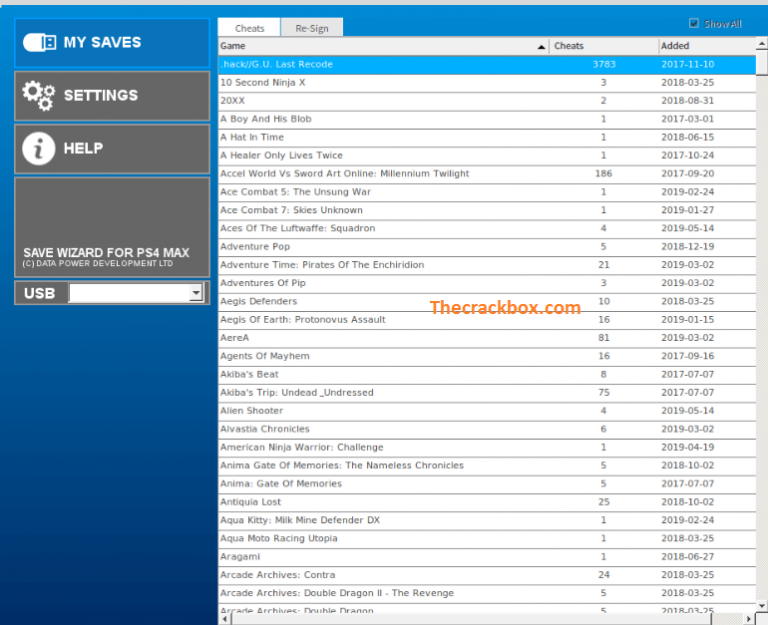Click added date 2017-11-10
Image resolution: width=768 pixels, height=625 pixels.
[688, 64]
